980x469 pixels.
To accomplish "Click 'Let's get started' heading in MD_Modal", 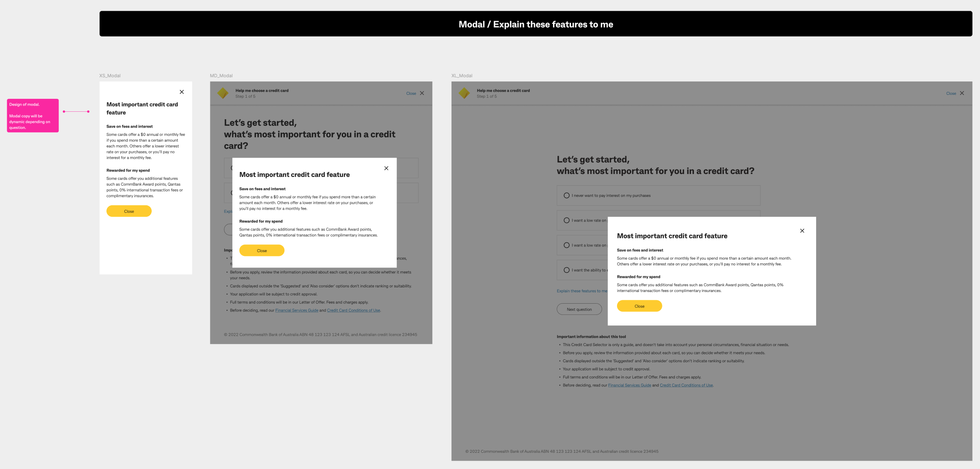I will click(310, 134).
